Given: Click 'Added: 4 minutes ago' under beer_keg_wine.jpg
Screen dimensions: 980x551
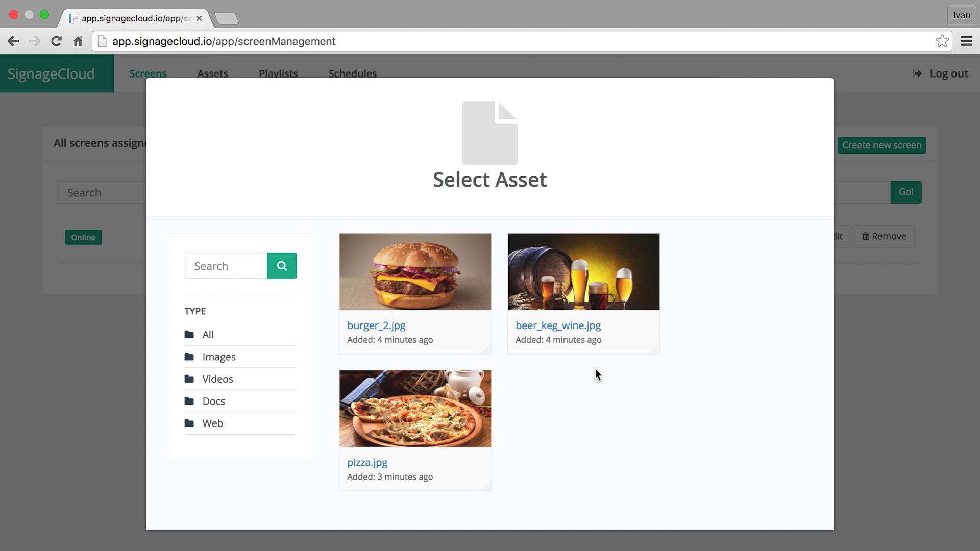Looking at the screenshot, I should [x=558, y=340].
